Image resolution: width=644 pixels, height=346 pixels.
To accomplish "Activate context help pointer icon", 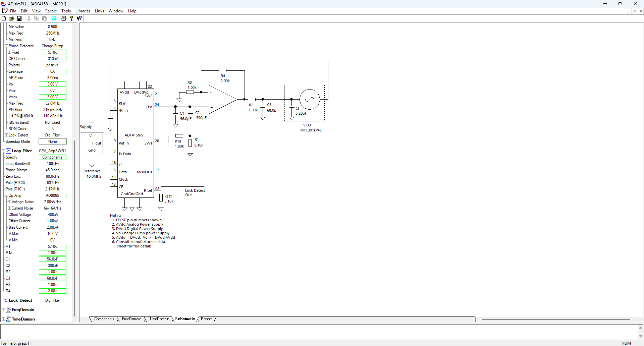I will point(79,18).
